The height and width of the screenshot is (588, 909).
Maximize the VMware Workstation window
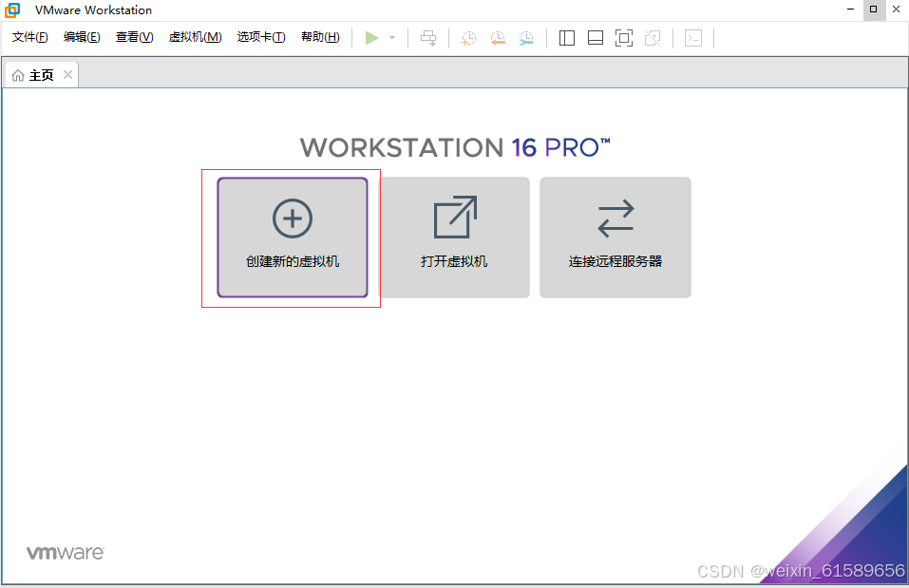pos(873,9)
